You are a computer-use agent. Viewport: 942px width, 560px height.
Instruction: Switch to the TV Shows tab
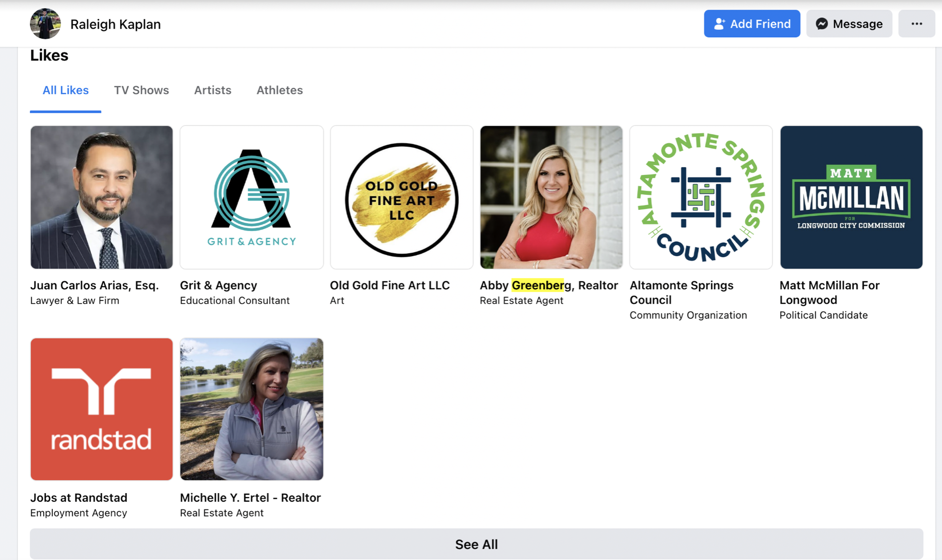coord(141,90)
